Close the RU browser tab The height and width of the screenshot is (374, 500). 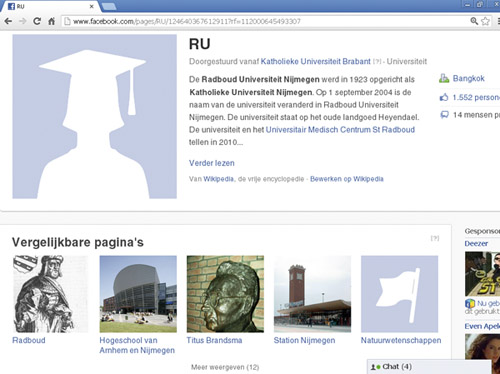92,6
